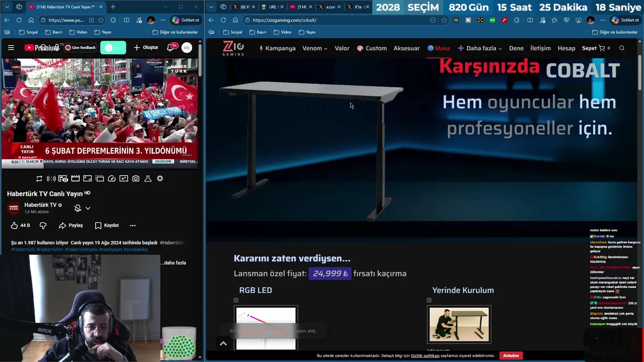Open the Dene link
This screenshot has height=362, width=644.
(516, 48)
